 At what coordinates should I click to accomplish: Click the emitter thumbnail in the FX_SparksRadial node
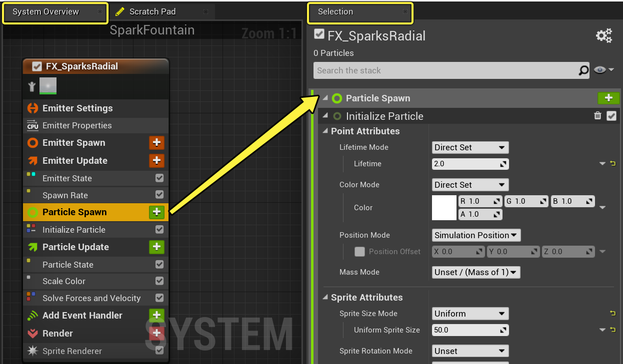pyautogui.click(x=48, y=86)
